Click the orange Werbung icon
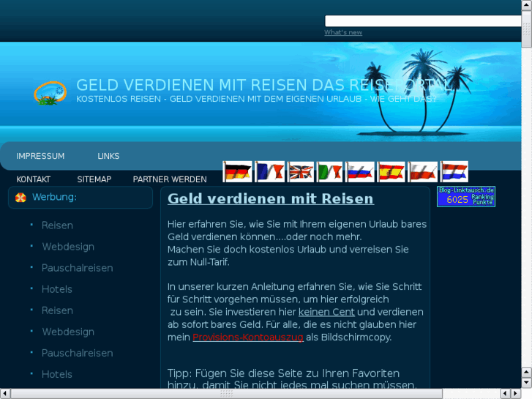 (x=20, y=197)
